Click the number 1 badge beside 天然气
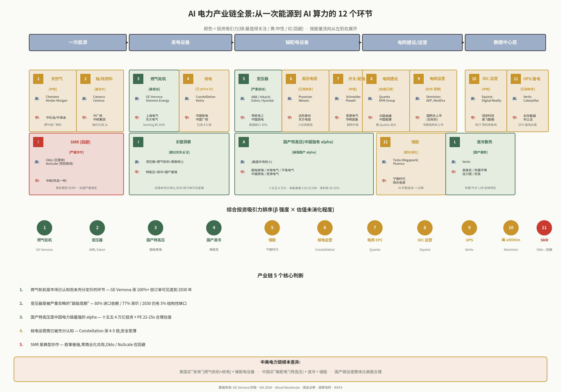The height and width of the screenshot is (392, 561). coord(38,79)
